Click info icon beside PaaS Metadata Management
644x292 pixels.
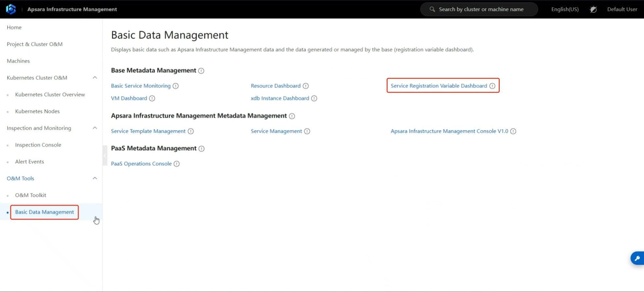tap(201, 149)
